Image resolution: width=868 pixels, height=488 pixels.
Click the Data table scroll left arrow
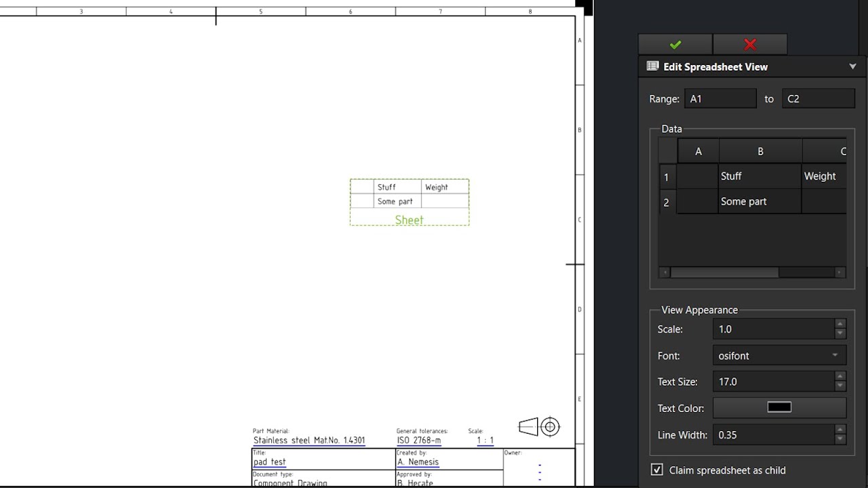click(x=665, y=272)
